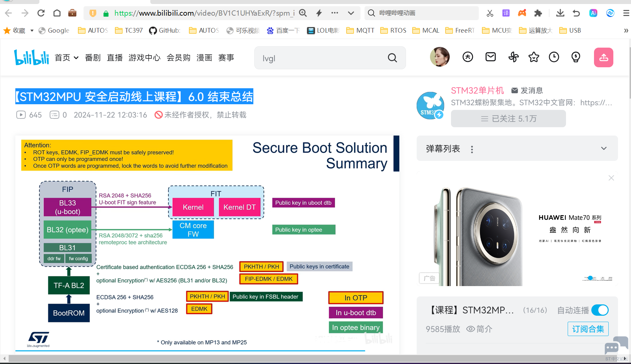Open the creator center lightbulb icon
This screenshot has width=631, height=364.
click(576, 57)
